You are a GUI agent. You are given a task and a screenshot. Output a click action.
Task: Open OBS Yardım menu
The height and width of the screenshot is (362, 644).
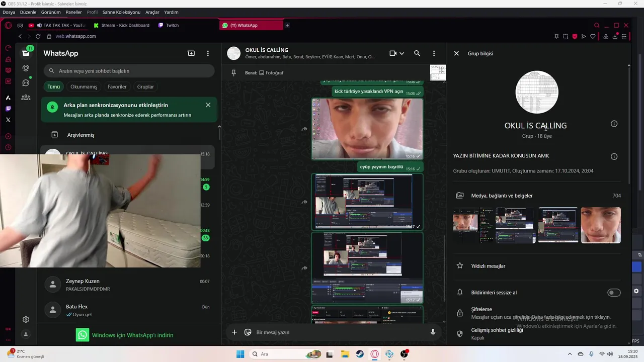coord(171,12)
